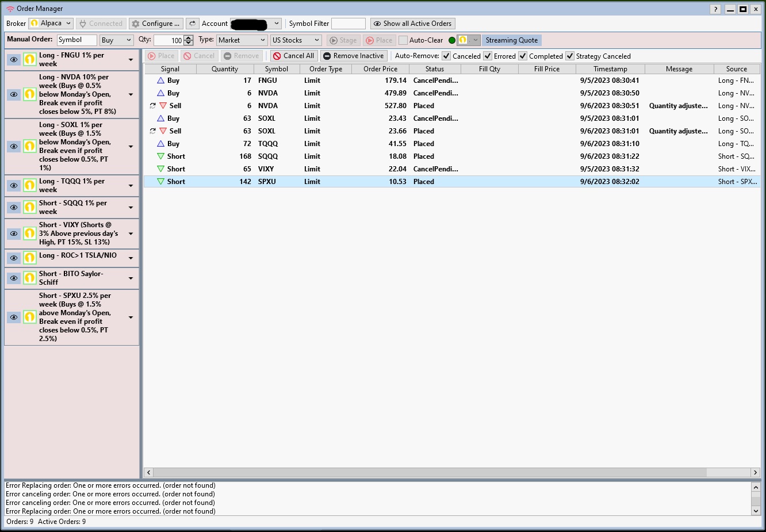This screenshot has width=766, height=532.
Task: Click the Alpaca logo icon beside Short - SQQQ strategy
Action: tap(29, 207)
